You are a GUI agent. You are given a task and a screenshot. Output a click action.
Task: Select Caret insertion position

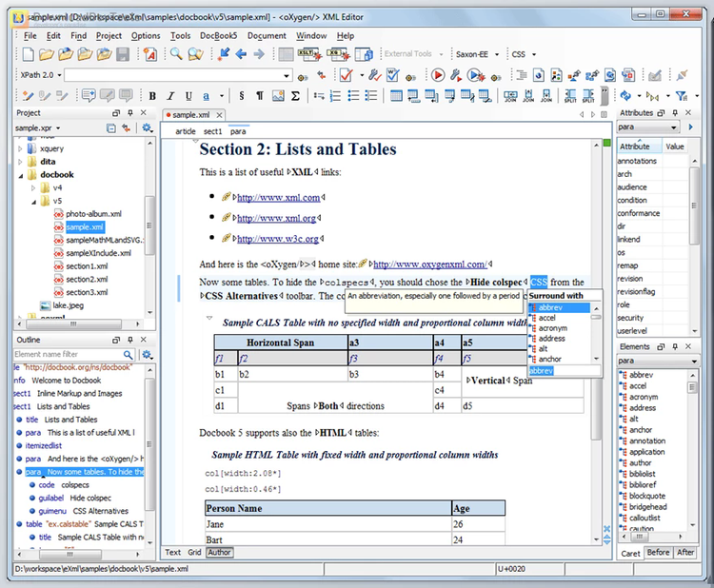coord(630,553)
